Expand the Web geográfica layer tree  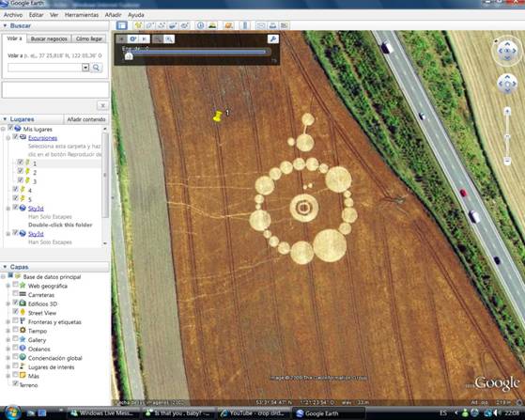tap(8, 286)
